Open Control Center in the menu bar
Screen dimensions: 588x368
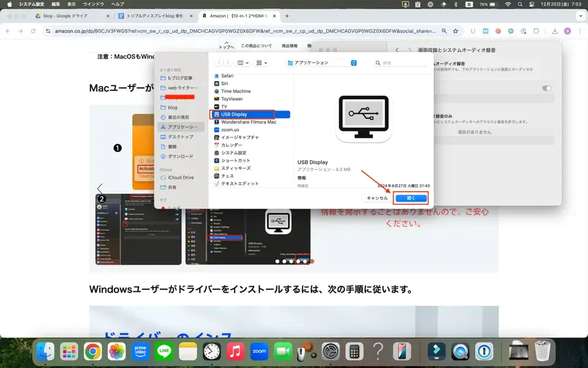coord(532,4)
